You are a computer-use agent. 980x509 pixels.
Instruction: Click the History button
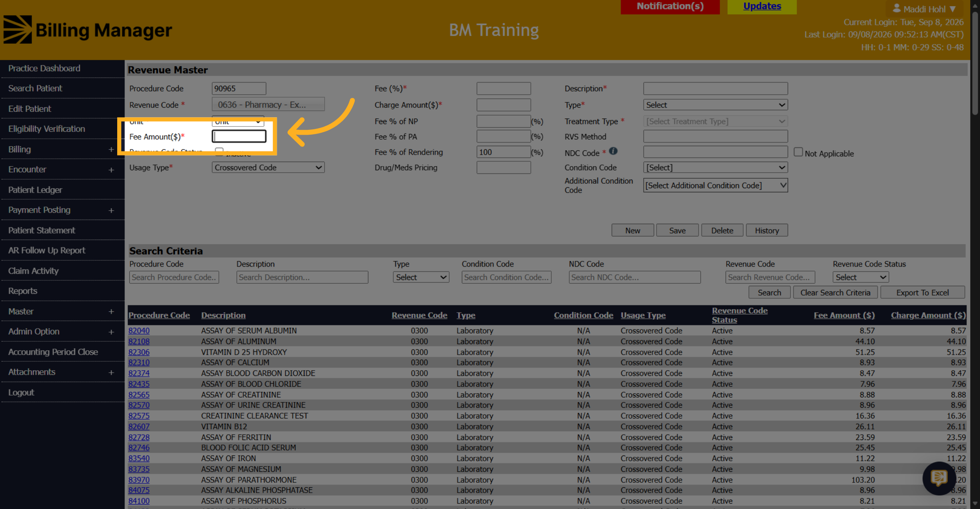pyautogui.click(x=767, y=231)
